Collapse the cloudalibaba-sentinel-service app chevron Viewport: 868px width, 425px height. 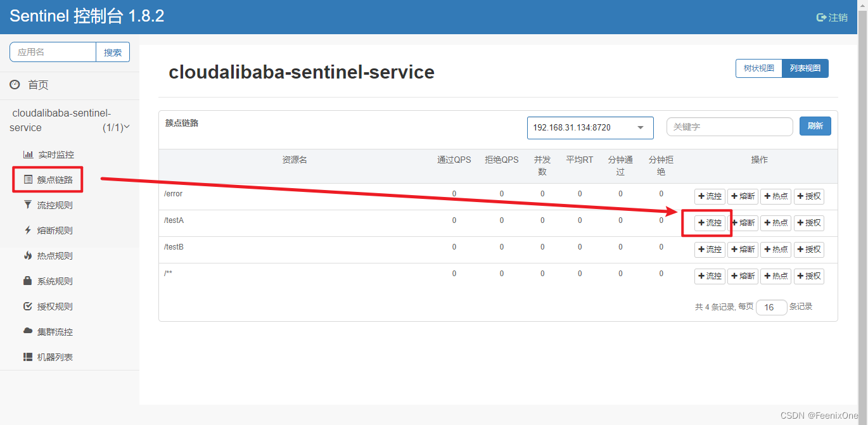tap(127, 127)
